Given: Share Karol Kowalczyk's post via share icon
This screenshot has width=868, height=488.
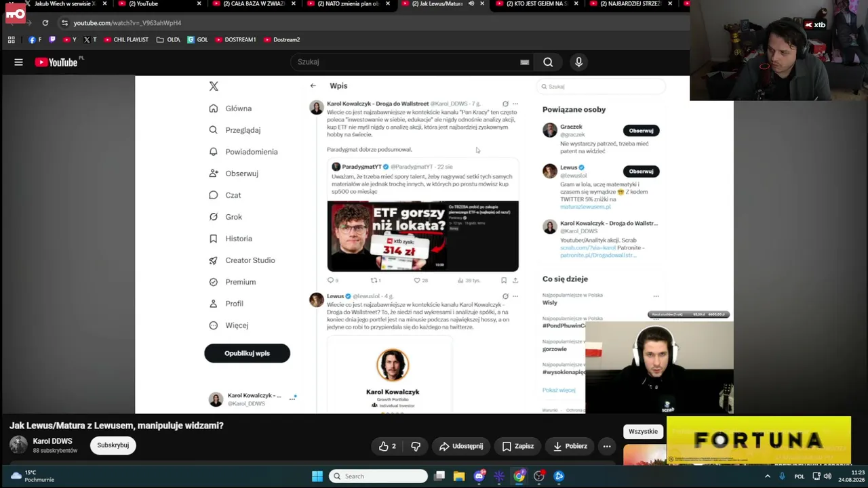Looking at the screenshot, I should (515, 280).
